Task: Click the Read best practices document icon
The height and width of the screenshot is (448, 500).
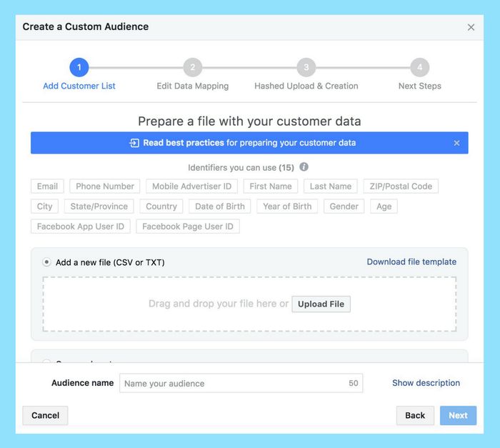Action: tap(134, 143)
